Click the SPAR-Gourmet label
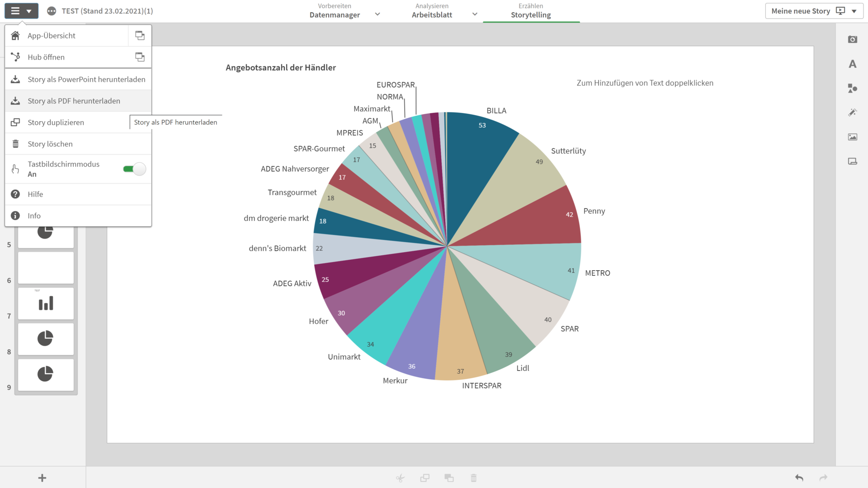 [319, 149]
